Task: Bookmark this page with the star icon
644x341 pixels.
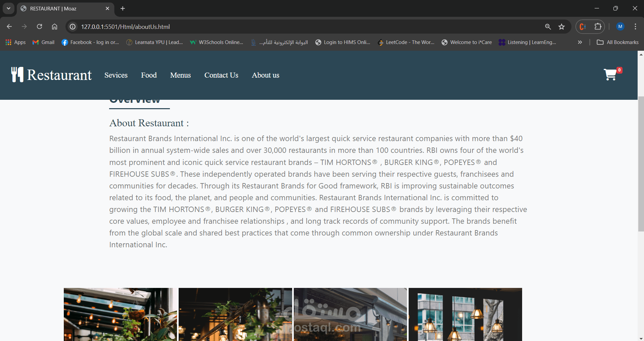Action: (x=562, y=27)
